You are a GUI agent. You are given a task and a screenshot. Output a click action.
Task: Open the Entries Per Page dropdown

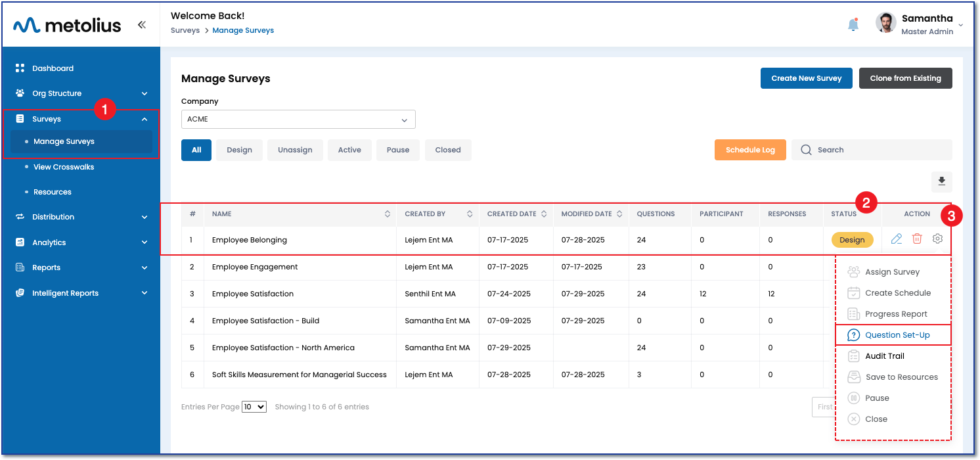[x=254, y=407]
